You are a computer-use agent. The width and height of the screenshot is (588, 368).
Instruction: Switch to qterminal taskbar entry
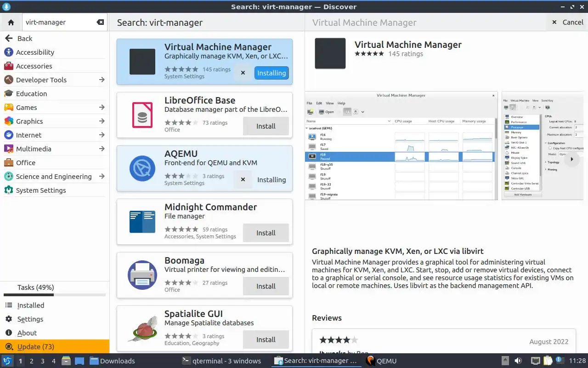[x=221, y=361]
